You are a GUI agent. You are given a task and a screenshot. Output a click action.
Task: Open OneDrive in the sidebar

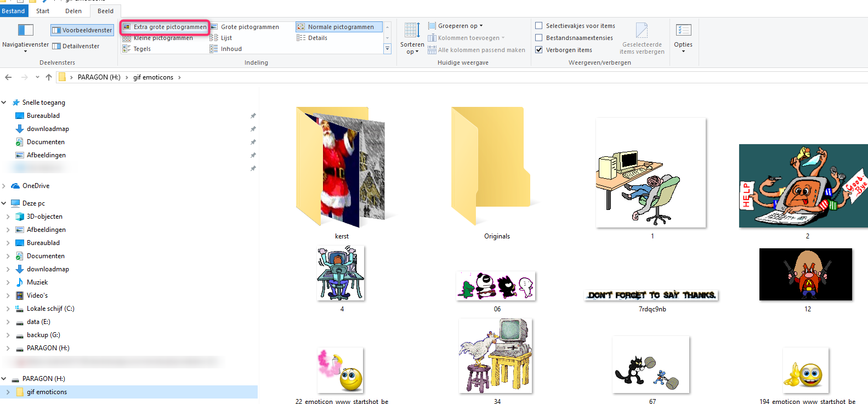(x=36, y=186)
